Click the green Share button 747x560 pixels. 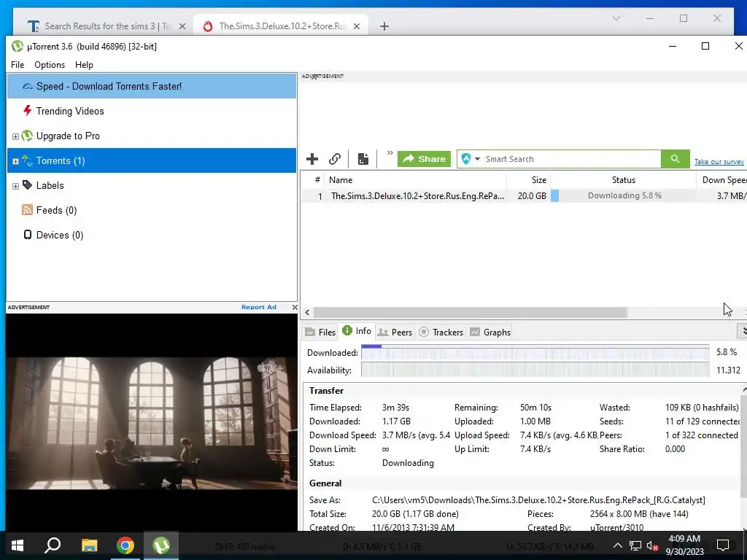[424, 159]
